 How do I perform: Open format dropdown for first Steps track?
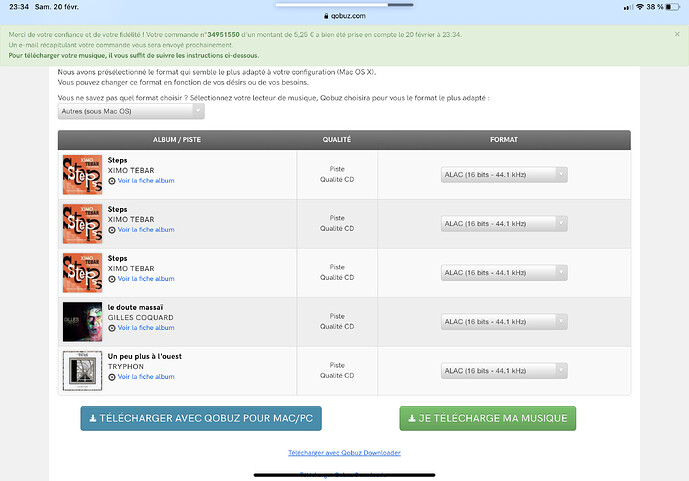coord(504,174)
